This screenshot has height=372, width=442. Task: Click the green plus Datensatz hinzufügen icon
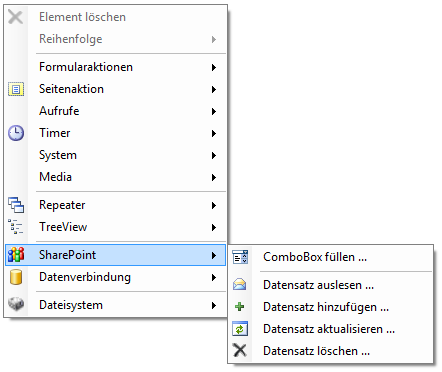240,307
